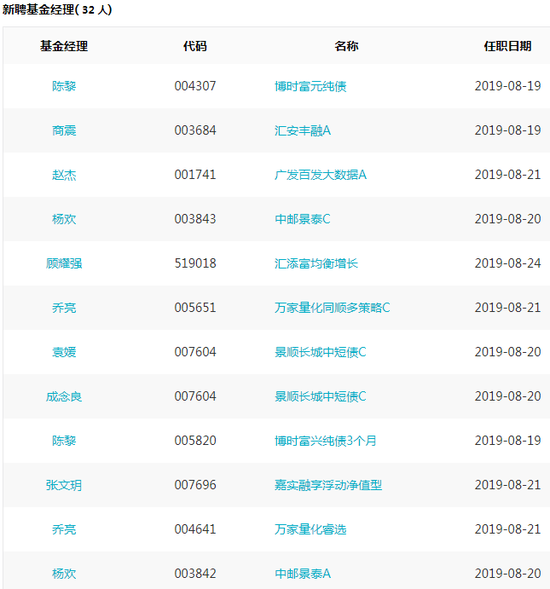
Task: Open fund link 博时富兴纯债3个月
Action: coord(325,441)
